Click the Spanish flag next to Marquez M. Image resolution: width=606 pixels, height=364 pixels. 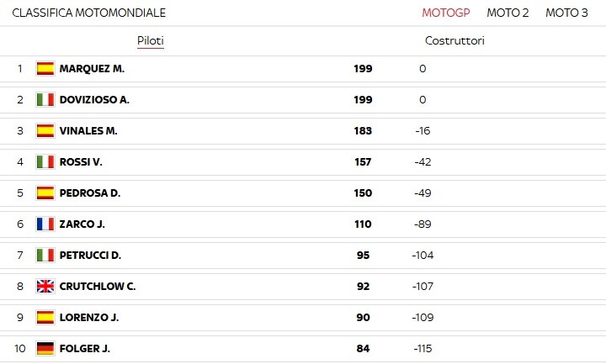[x=45, y=69]
